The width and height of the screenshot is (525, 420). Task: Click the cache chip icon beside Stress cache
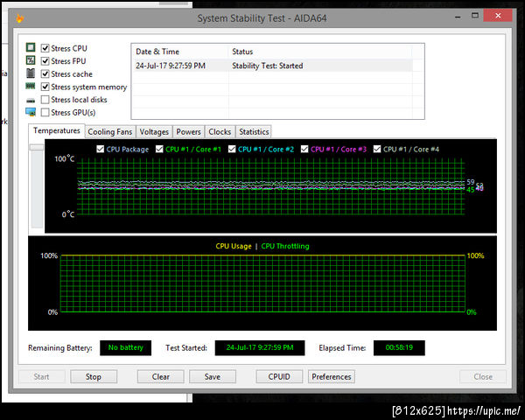31,73
